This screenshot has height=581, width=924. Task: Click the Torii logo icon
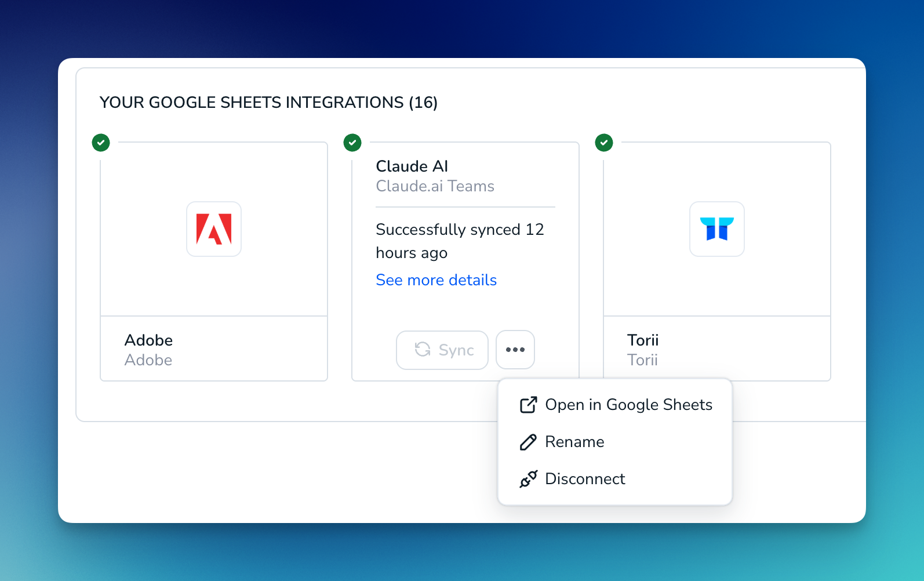pyautogui.click(x=717, y=229)
